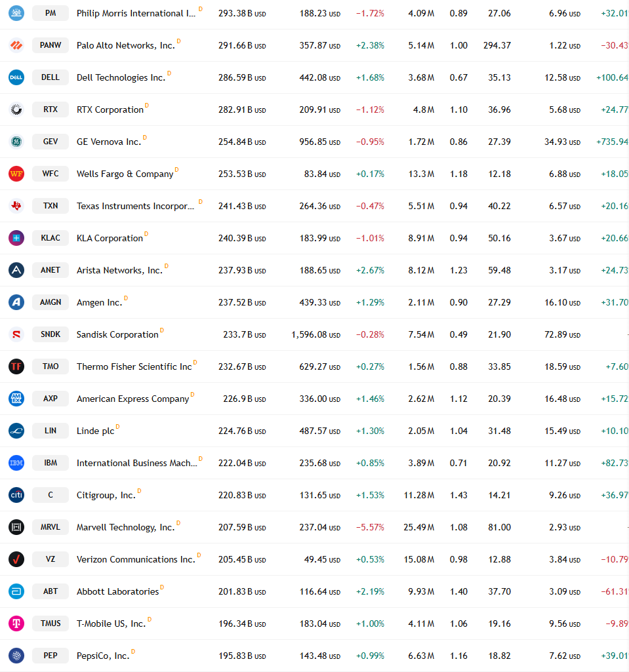
Task: Open the PANW ticker badge
Action: (x=51, y=45)
